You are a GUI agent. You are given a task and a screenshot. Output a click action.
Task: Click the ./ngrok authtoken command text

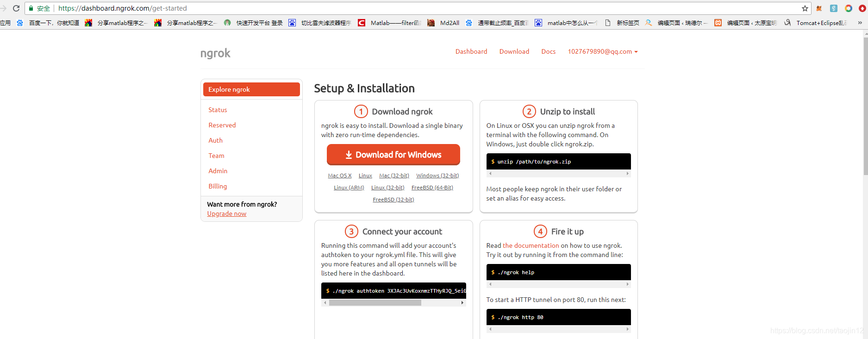tap(399, 291)
